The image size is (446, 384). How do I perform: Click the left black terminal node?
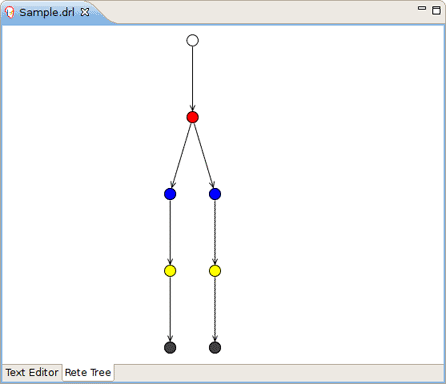170,348
